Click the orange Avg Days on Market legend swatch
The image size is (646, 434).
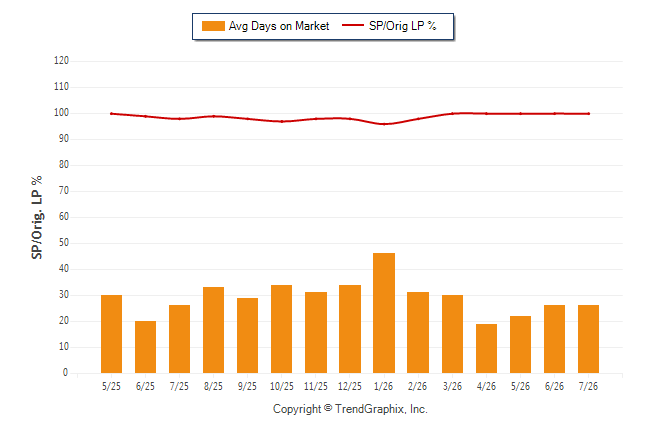click(x=213, y=26)
